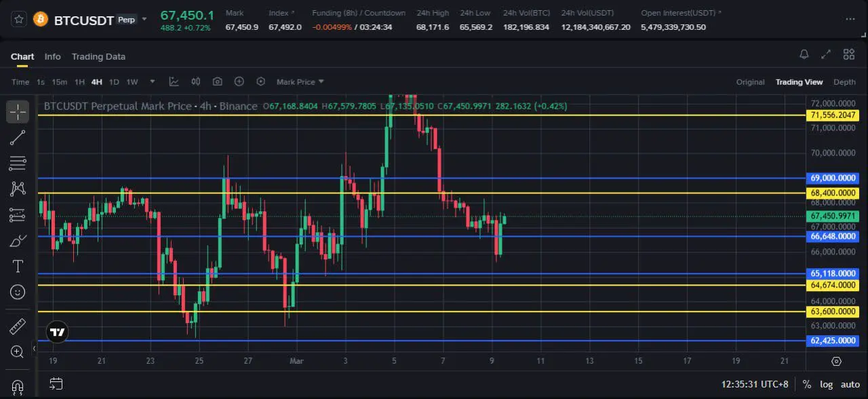
Task: Select the 4H timeframe
Action: [96, 82]
